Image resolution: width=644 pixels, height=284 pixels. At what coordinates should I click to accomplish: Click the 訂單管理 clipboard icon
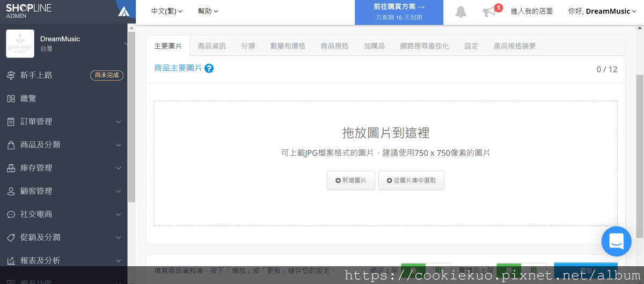coord(11,122)
